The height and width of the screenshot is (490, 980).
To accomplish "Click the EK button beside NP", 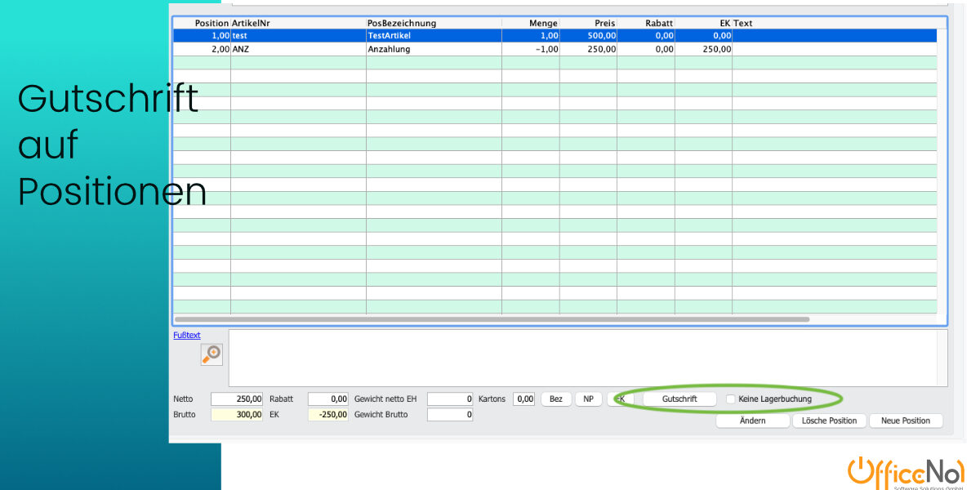I will [x=621, y=399].
